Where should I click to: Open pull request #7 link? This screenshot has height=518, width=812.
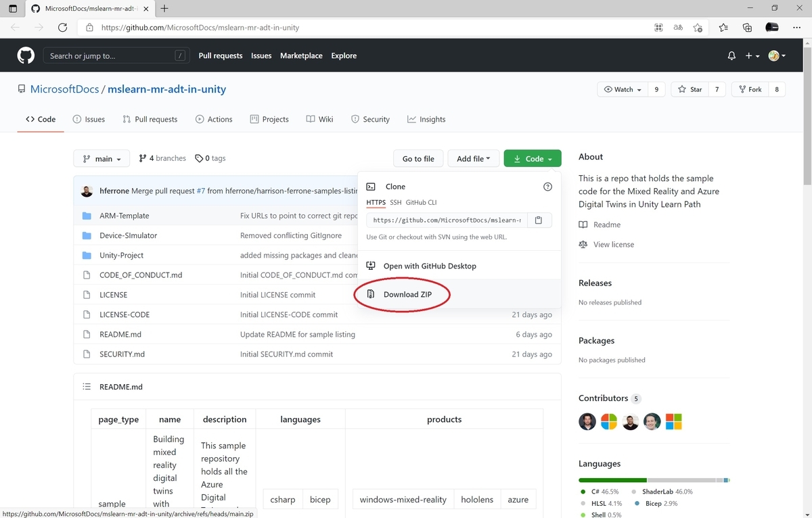pos(200,191)
